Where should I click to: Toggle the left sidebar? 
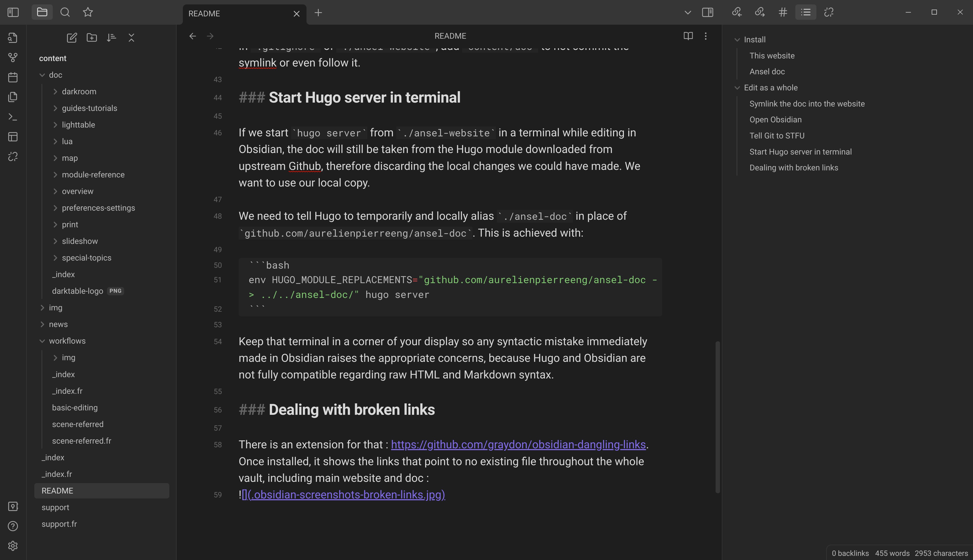click(x=13, y=12)
